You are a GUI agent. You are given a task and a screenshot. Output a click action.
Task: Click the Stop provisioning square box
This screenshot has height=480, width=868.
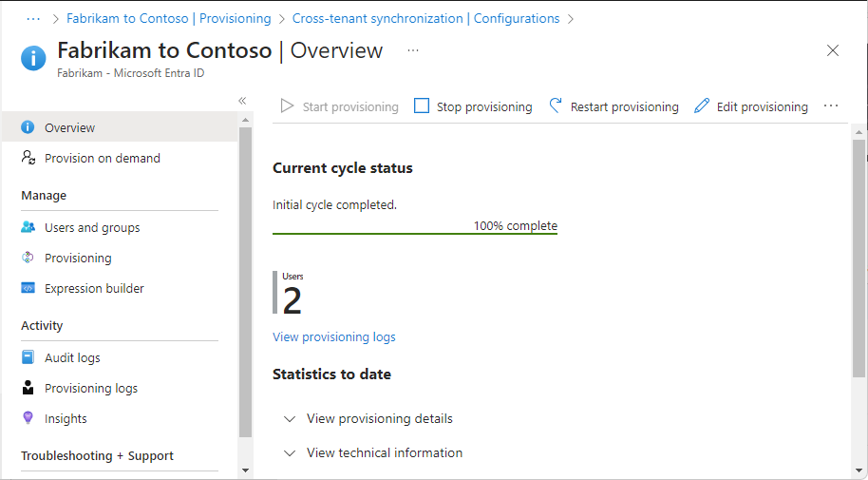click(x=422, y=106)
